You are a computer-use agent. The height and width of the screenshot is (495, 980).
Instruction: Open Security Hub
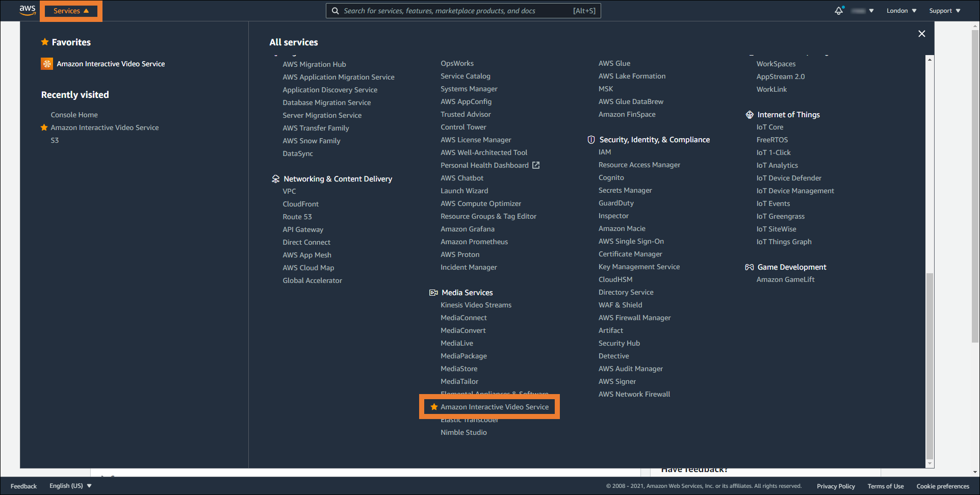click(x=619, y=343)
